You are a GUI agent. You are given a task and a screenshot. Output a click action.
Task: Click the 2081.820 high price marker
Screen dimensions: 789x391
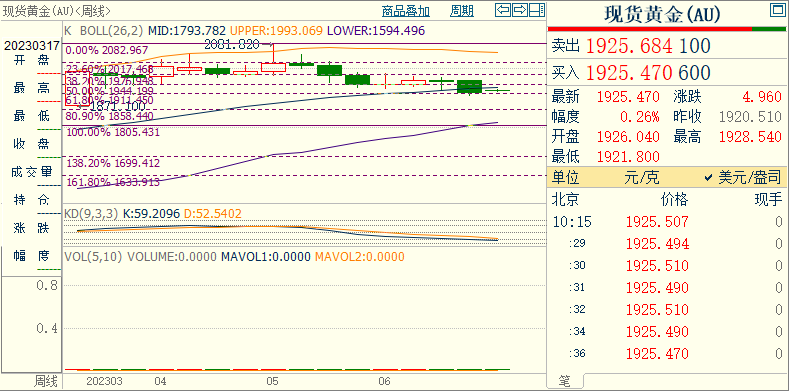[231, 44]
